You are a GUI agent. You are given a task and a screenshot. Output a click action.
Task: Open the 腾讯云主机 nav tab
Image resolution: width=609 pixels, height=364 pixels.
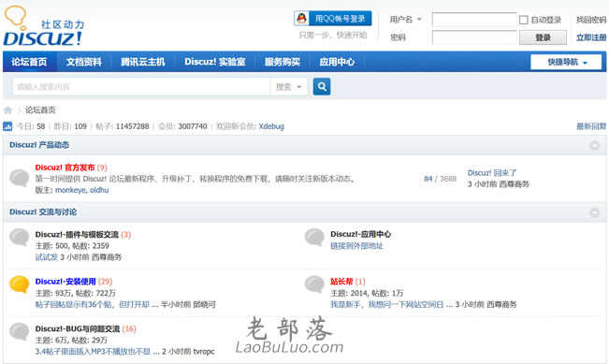pos(143,62)
